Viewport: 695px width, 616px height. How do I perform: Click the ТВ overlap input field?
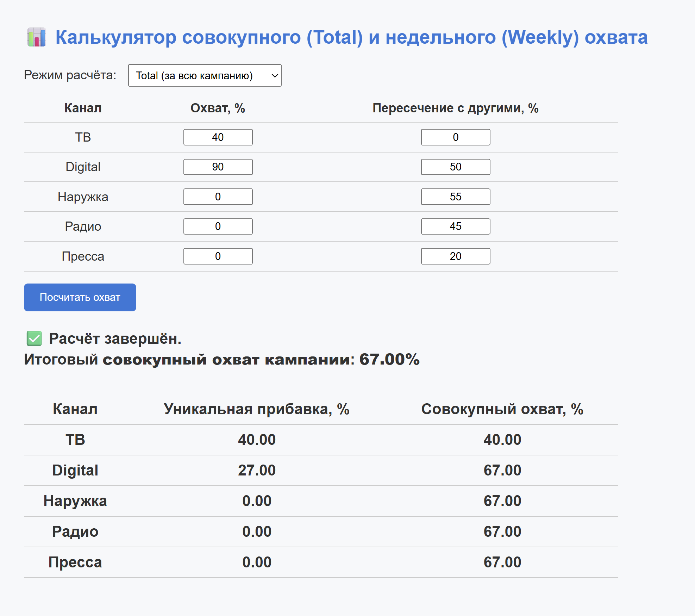[x=455, y=137]
